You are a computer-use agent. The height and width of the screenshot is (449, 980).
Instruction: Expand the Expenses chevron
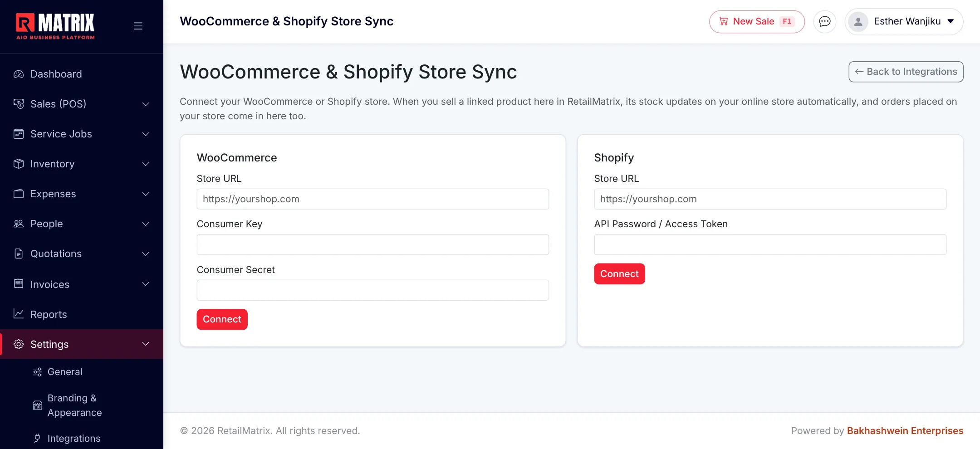click(x=146, y=194)
